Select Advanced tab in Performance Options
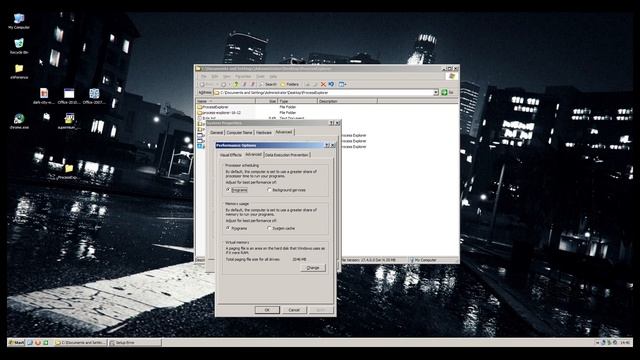This screenshot has height=360, width=640. pos(253,155)
